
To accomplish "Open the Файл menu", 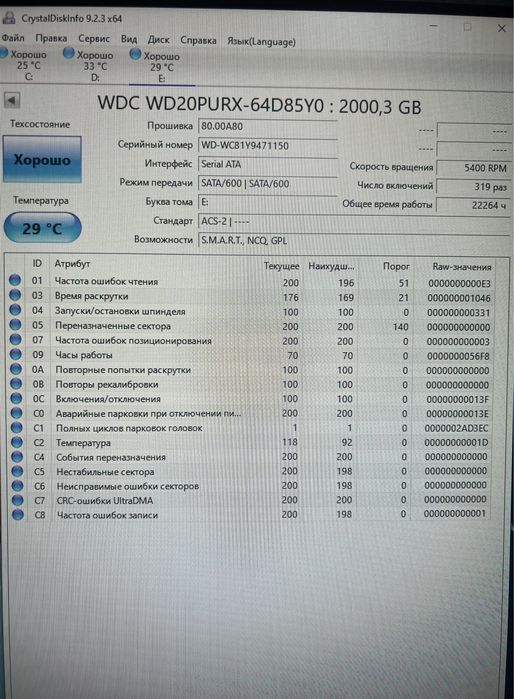I will pos(13,38).
